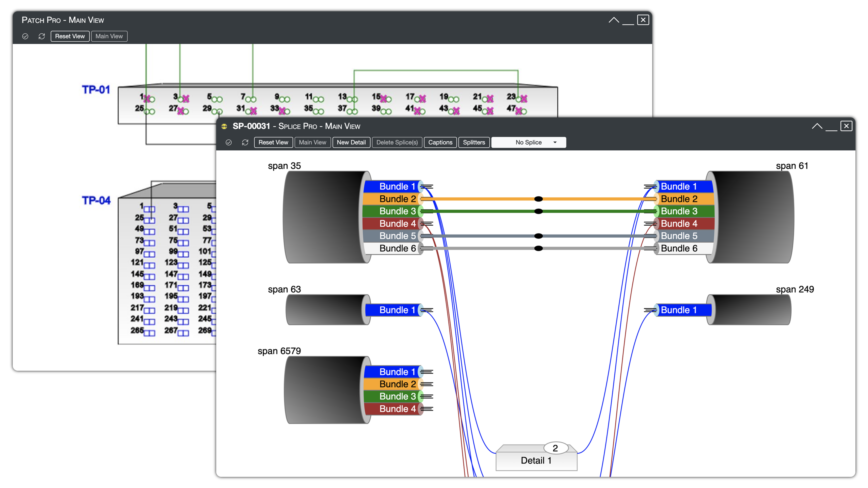The width and height of the screenshot is (868, 488).
Task: Click TP-04 port 217 connector
Action: click(149, 311)
